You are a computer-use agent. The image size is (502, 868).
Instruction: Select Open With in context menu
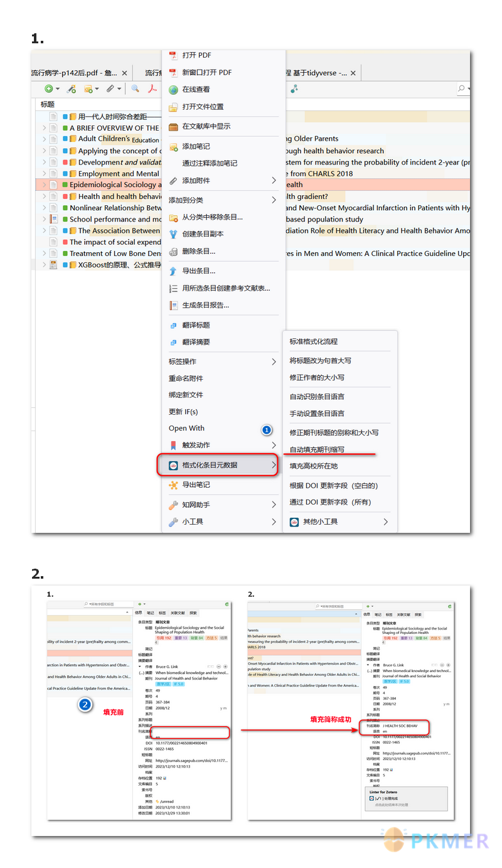(186, 428)
